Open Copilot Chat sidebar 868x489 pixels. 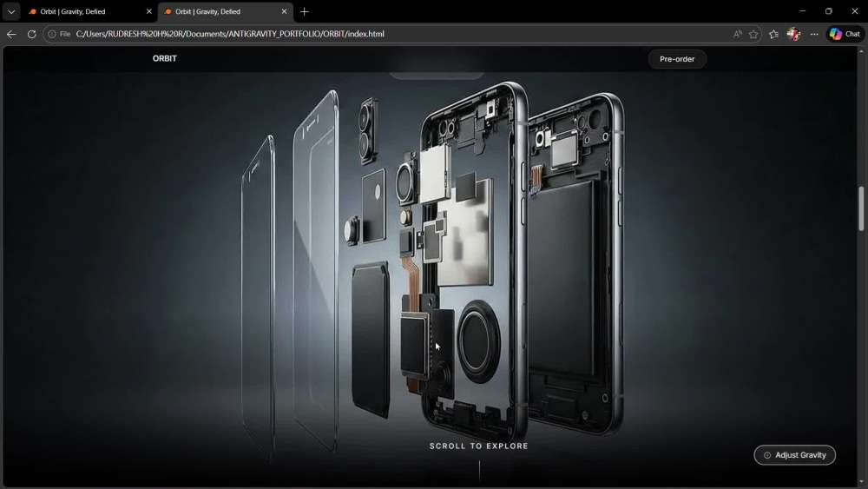click(x=845, y=34)
